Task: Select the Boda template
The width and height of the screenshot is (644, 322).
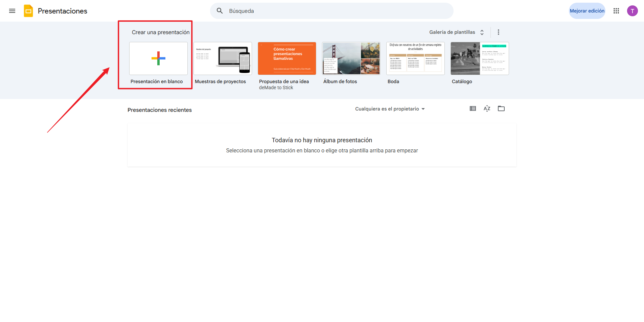Action: point(415,58)
